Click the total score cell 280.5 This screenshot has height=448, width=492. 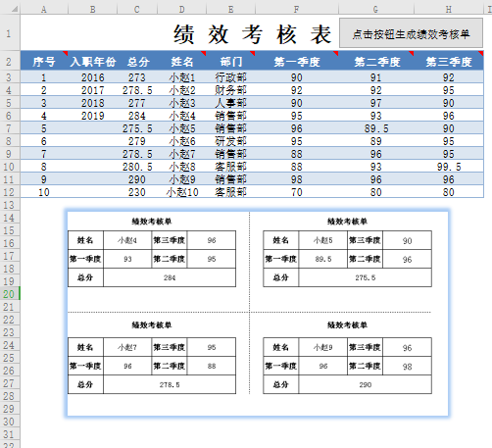(137, 167)
